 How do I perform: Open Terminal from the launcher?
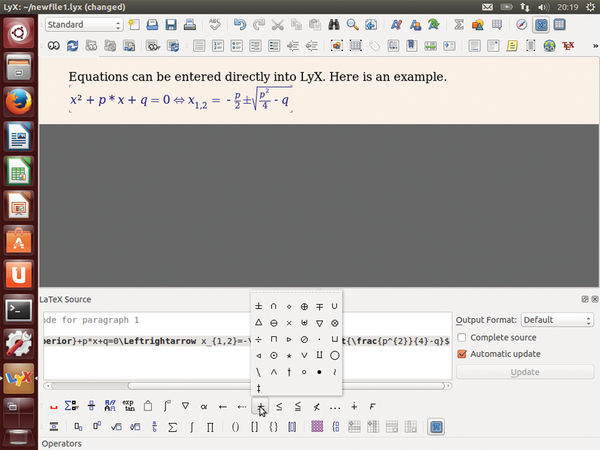click(18, 309)
